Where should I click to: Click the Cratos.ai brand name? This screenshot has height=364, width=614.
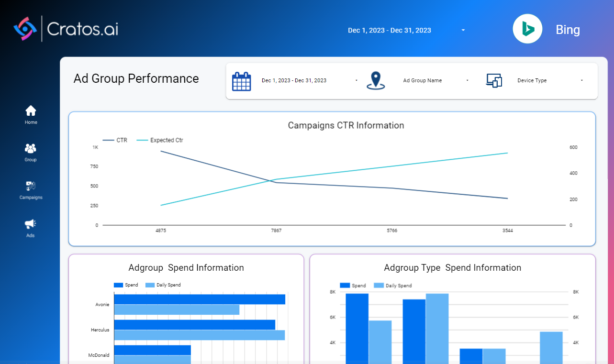pos(82,30)
